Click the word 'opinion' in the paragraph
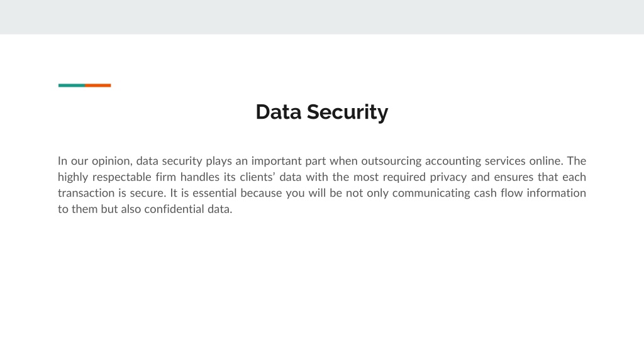Image resolution: width=644 pixels, height=362 pixels. [x=111, y=161]
